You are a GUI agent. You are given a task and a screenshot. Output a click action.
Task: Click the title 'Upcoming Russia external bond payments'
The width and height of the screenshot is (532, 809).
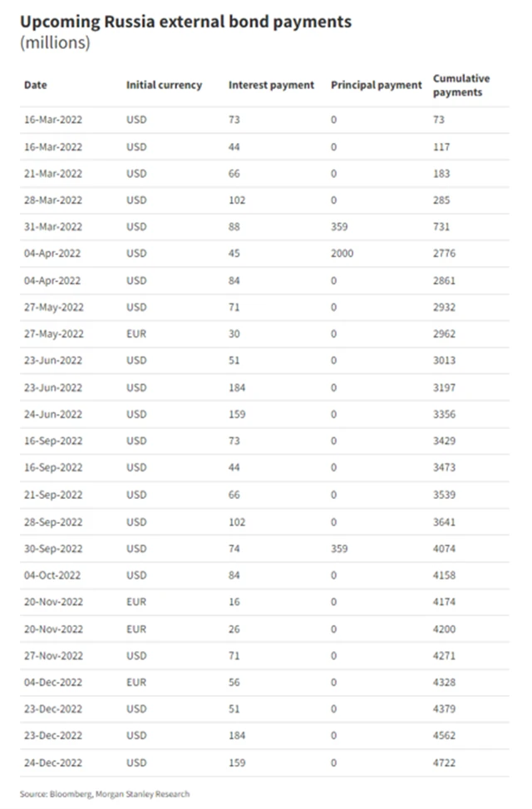185,22
